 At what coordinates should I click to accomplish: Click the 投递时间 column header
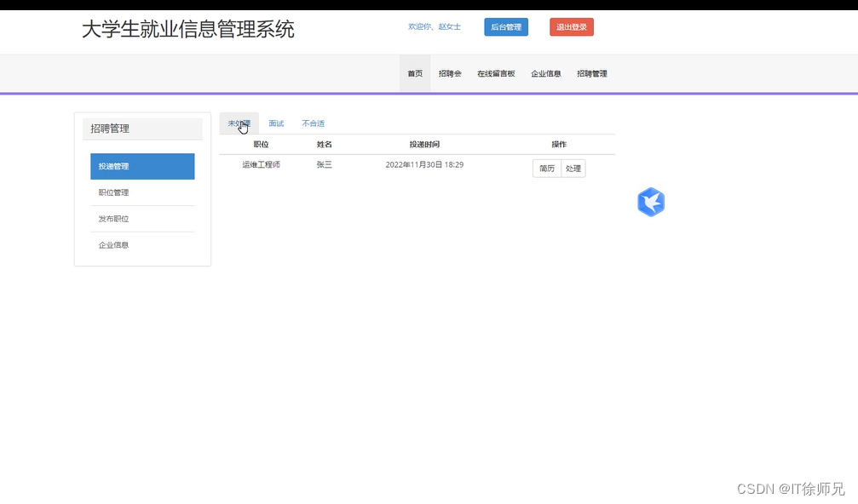(424, 145)
